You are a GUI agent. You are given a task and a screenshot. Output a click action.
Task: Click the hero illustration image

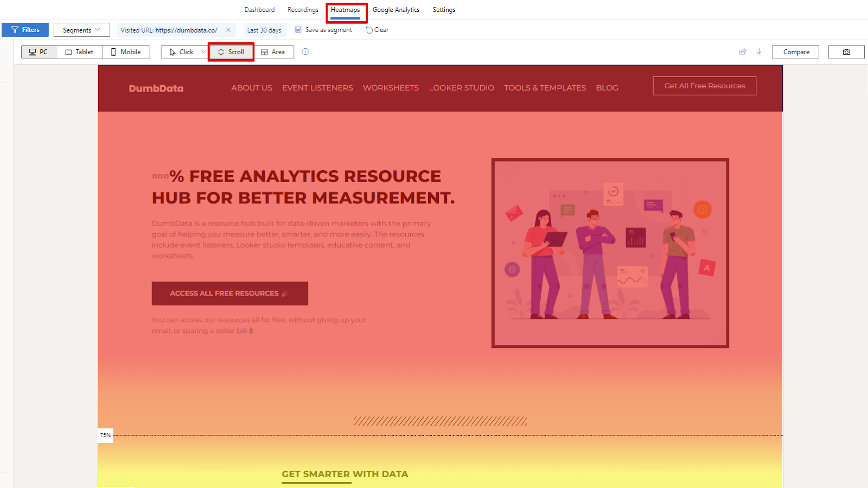610,253
